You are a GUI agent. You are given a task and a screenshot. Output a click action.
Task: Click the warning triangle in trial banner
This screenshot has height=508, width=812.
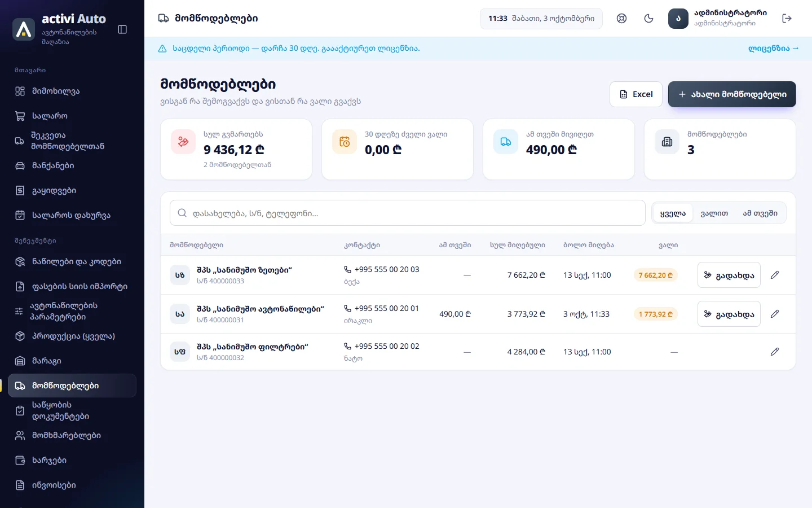[162, 49]
